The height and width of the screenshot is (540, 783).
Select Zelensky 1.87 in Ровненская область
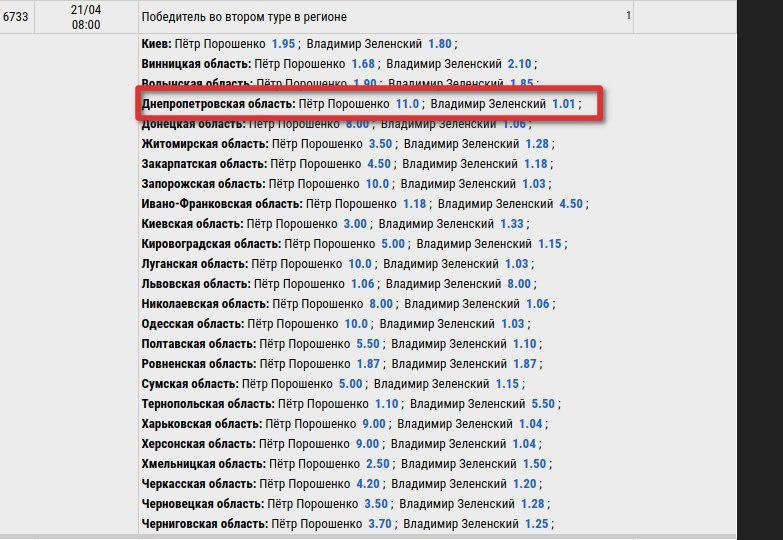pos(525,364)
